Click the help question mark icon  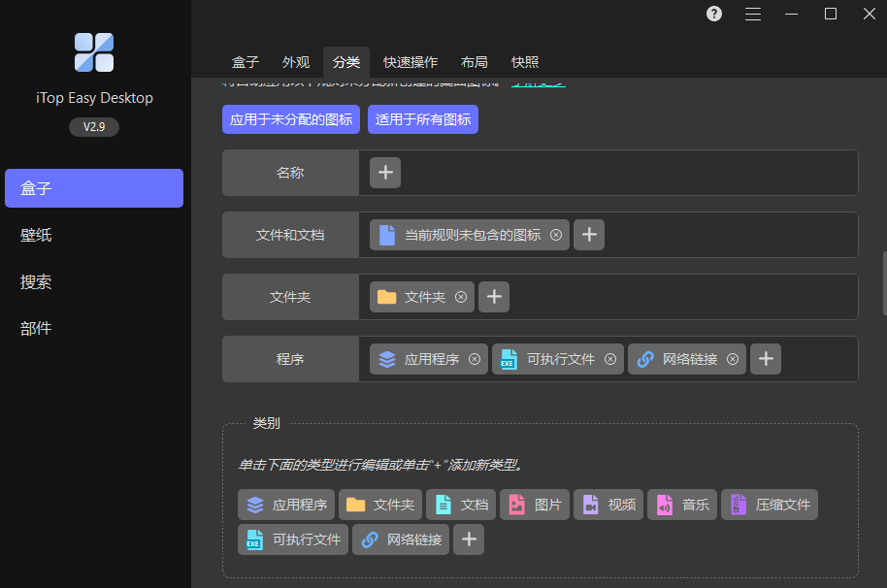coord(714,14)
